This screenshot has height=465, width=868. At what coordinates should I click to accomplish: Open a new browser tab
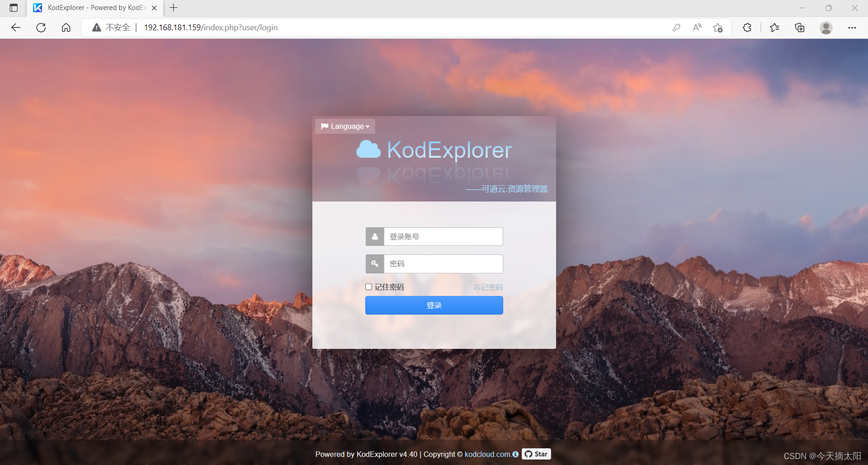tap(174, 8)
